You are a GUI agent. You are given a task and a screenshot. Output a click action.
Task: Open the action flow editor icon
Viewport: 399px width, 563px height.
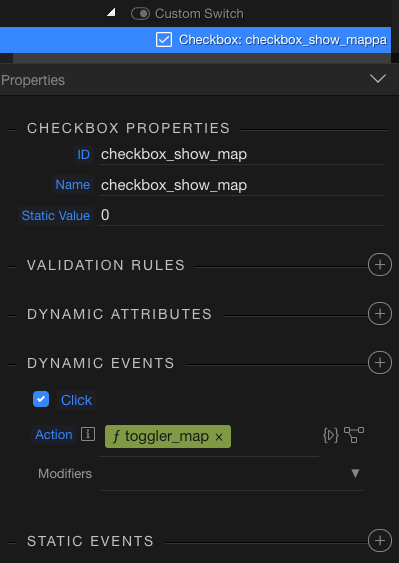[354, 435]
